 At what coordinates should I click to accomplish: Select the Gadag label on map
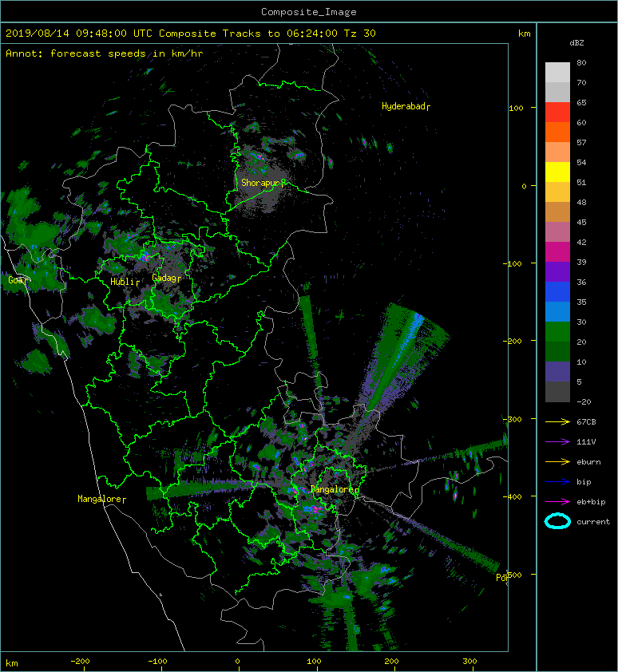[x=164, y=279]
